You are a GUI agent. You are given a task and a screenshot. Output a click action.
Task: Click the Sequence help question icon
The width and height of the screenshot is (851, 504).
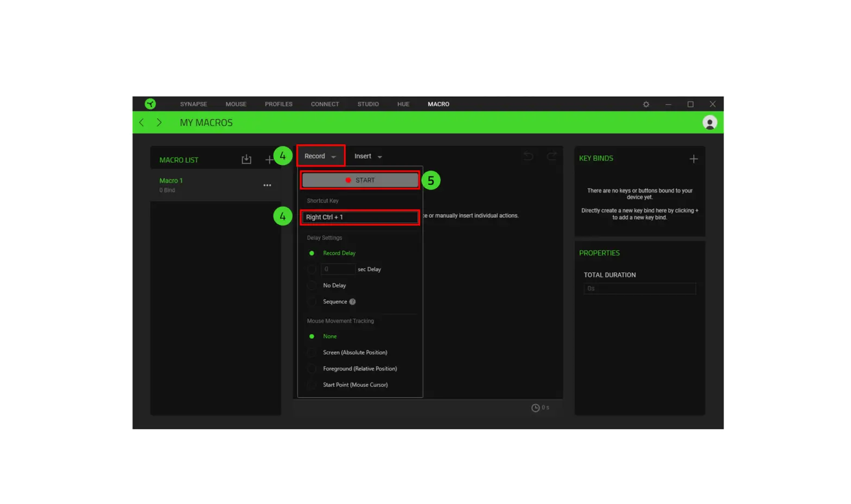352,302
